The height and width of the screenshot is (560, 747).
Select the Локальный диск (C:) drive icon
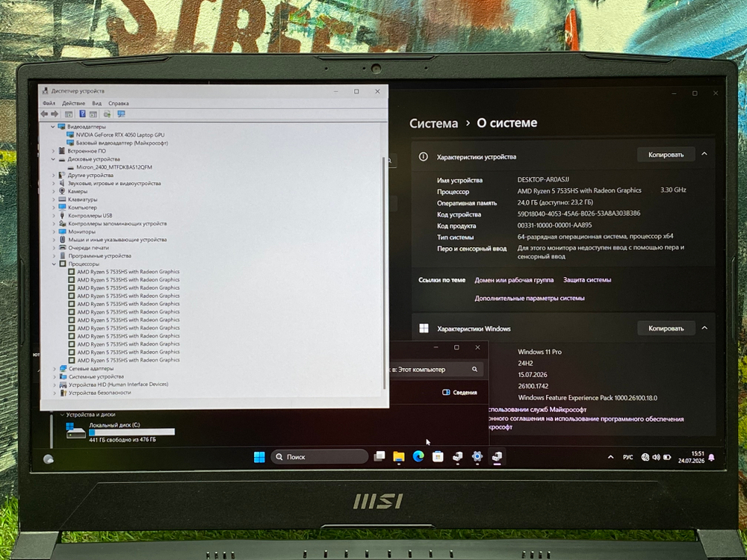click(75, 431)
